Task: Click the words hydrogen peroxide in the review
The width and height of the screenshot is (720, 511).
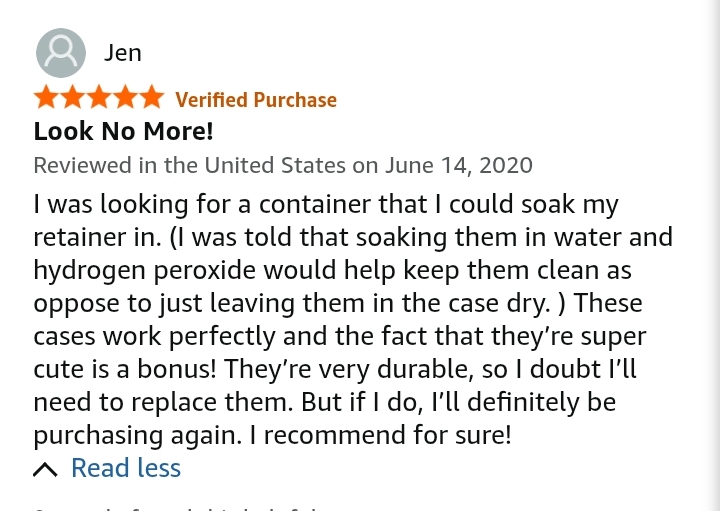Action: tap(145, 270)
